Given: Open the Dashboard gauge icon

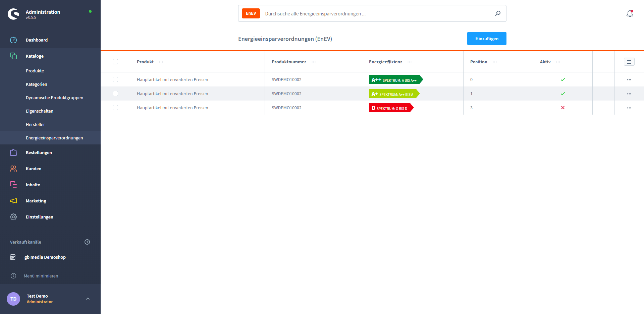Looking at the screenshot, I should coord(13,40).
